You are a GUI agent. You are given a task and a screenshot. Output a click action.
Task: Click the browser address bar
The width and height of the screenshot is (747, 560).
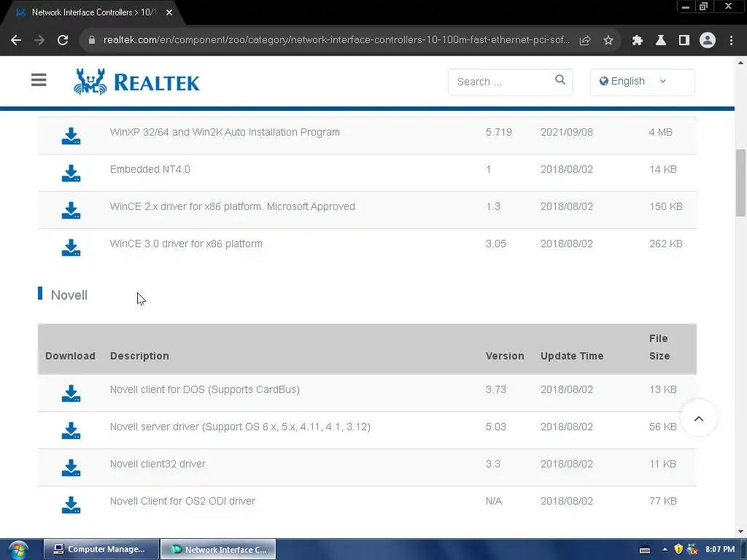pyautogui.click(x=336, y=40)
